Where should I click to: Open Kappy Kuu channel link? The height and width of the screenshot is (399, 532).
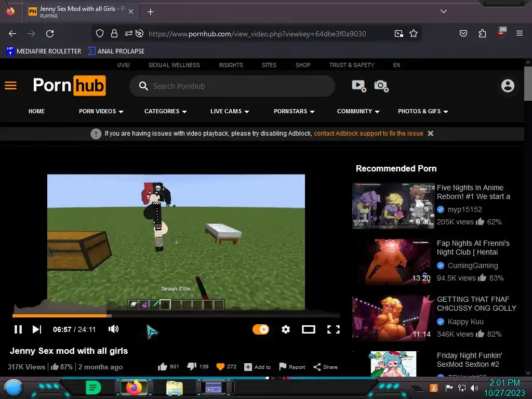pos(465,322)
